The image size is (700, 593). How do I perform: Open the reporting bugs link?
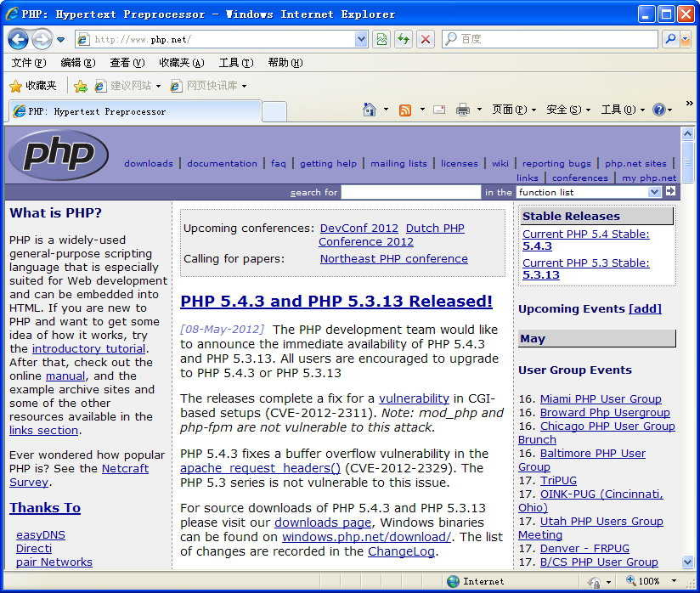click(556, 163)
